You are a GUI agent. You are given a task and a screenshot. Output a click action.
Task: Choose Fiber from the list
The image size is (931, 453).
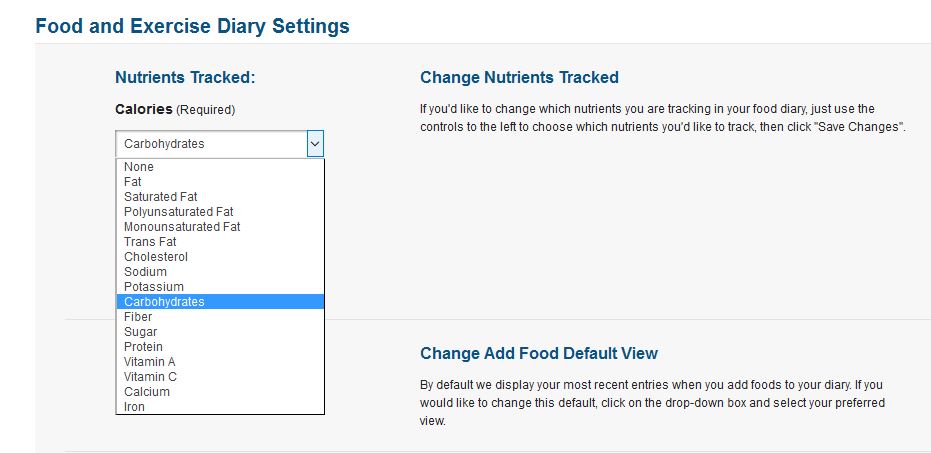point(138,317)
